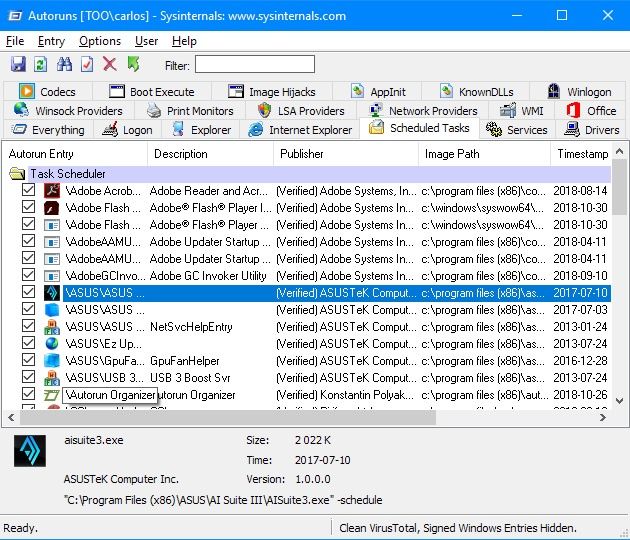Click the large aisuite3 icon in details pane
The height and width of the screenshot is (540, 630).
30,450
